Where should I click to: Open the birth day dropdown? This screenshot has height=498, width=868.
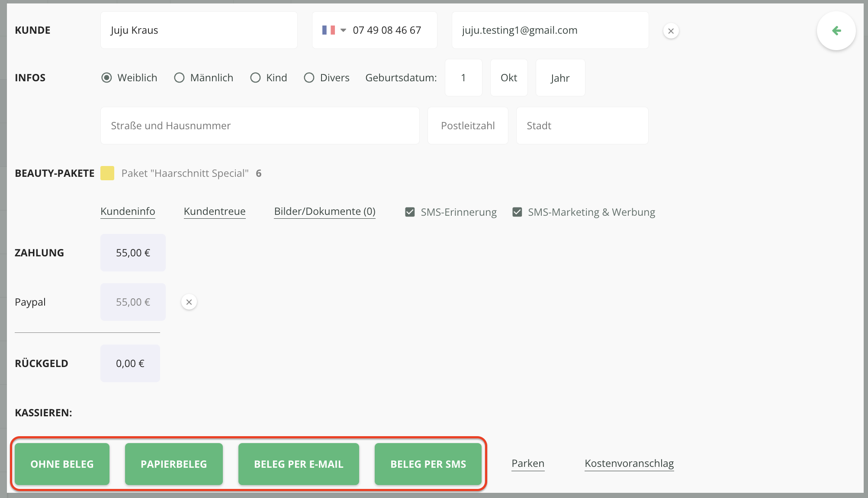463,78
